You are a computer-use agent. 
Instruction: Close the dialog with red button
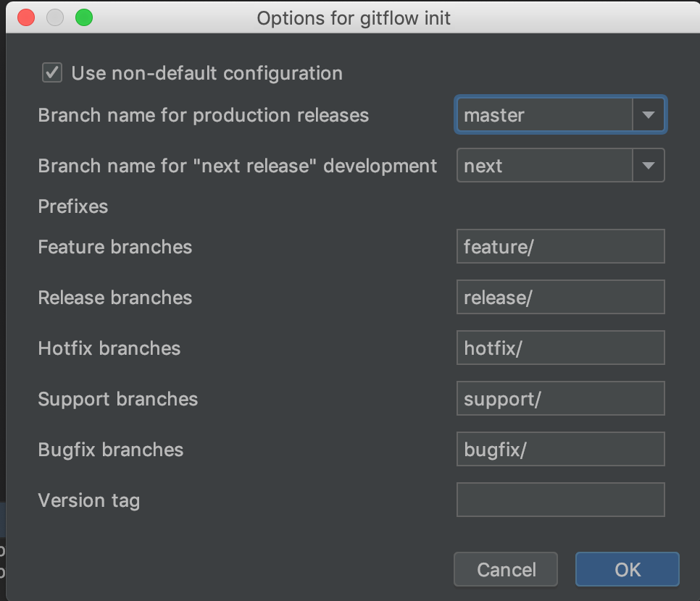(26, 18)
